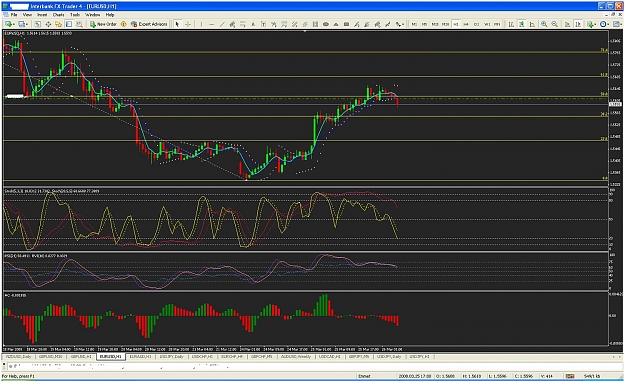Set timeframe to M1
The image size is (625, 381).
click(x=415, y=24)
